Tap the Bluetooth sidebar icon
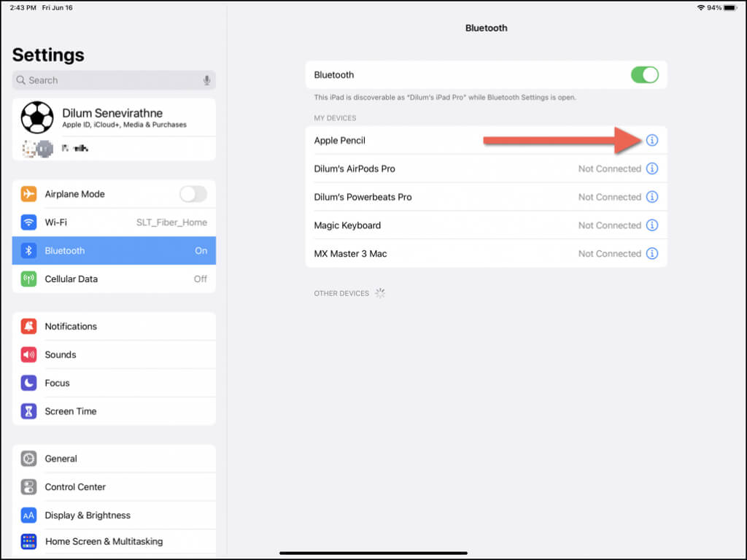Image resolution: width=747 pixels, height=560 pixels. coord(28,251)
